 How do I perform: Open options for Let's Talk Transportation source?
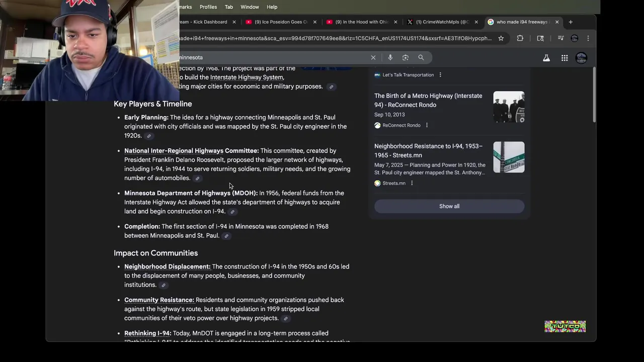pyautogui.click(x=440, y=75)
